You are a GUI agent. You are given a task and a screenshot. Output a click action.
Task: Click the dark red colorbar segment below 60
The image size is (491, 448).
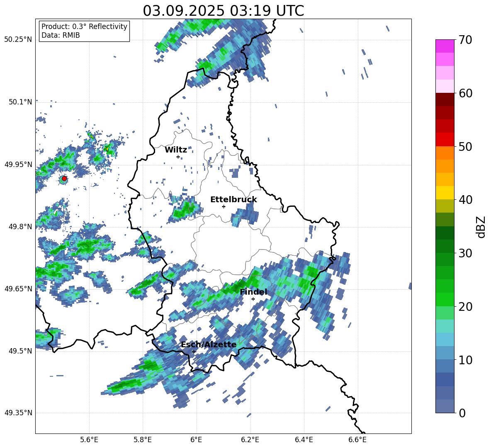445,100
